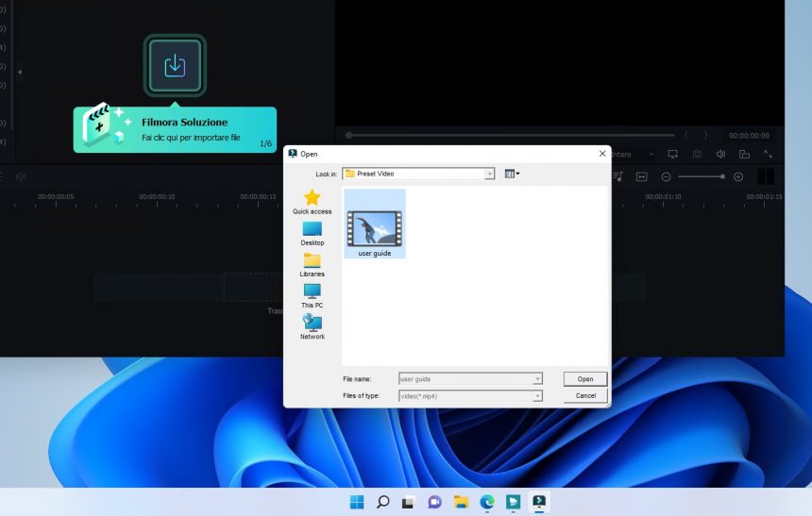812x516 pixels.
Task: Click the Filmora Soluzione import tooltip
Action: [x=175, y=129]
